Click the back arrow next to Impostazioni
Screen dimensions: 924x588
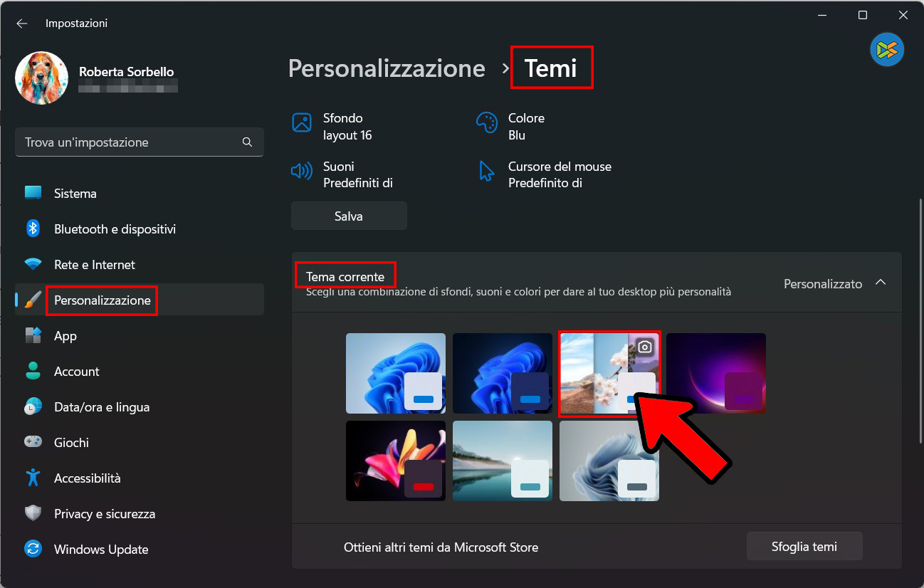click(x=22, y=23)
